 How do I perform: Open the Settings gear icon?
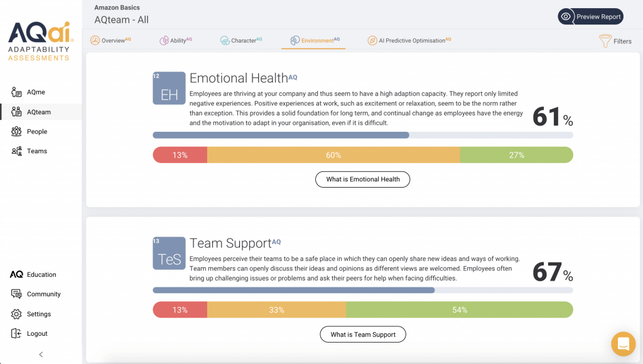coord(16,314)
